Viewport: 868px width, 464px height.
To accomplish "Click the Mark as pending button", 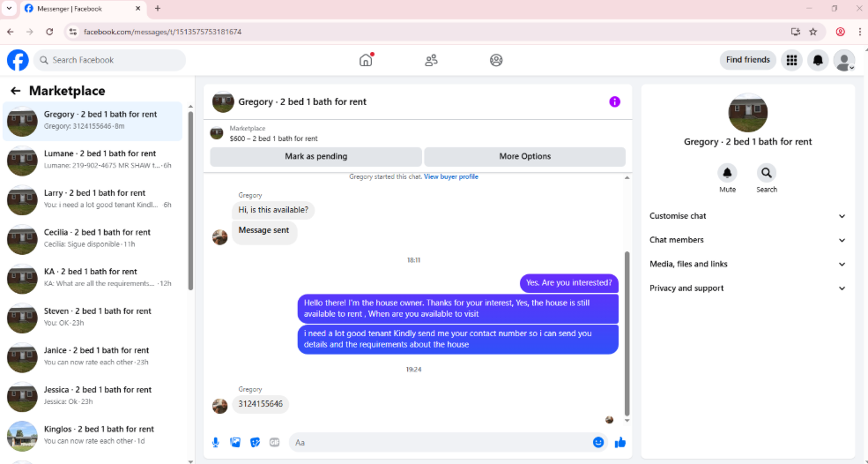I will click(x=316, y=156).
